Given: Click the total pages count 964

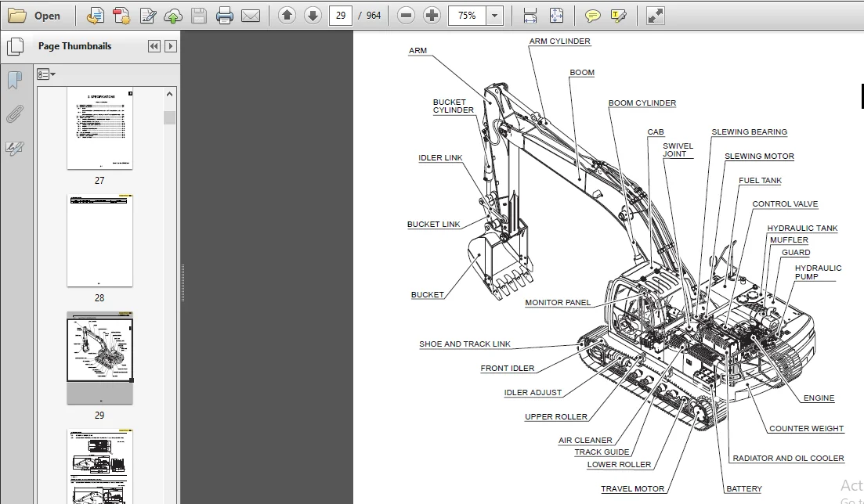Looking at the screenshot, I should [x=374, y=16].
